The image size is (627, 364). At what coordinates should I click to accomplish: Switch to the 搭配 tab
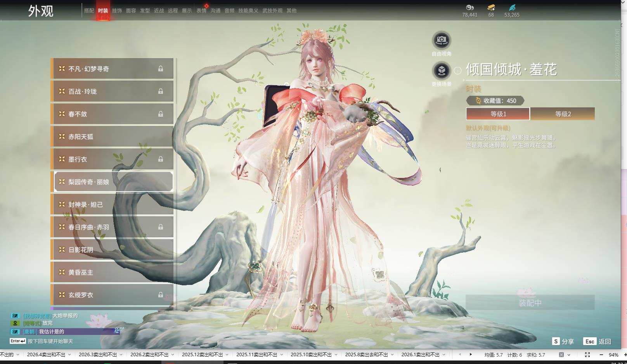click(89, 11)
